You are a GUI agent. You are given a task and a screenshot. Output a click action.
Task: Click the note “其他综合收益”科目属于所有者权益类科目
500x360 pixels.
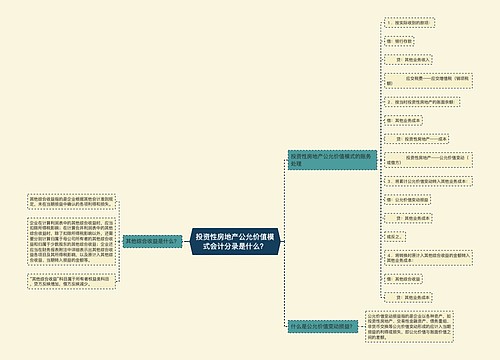pyautogui.click(x=71, y=281)
